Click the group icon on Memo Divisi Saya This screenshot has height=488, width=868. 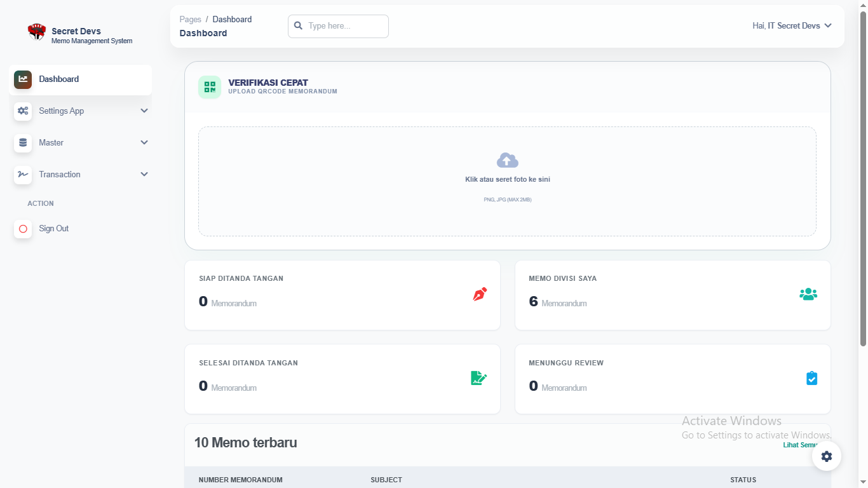[808, 294]
